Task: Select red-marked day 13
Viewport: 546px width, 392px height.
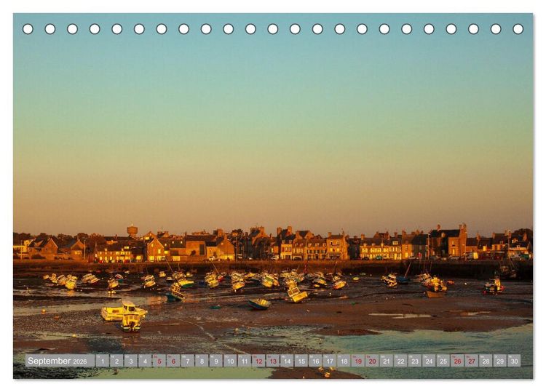Action: [273, 361]
